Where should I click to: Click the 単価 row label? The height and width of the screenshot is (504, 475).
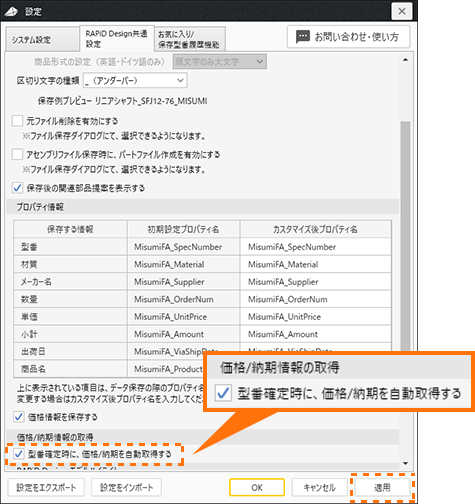pyautogui.click(x=29, y=317)
